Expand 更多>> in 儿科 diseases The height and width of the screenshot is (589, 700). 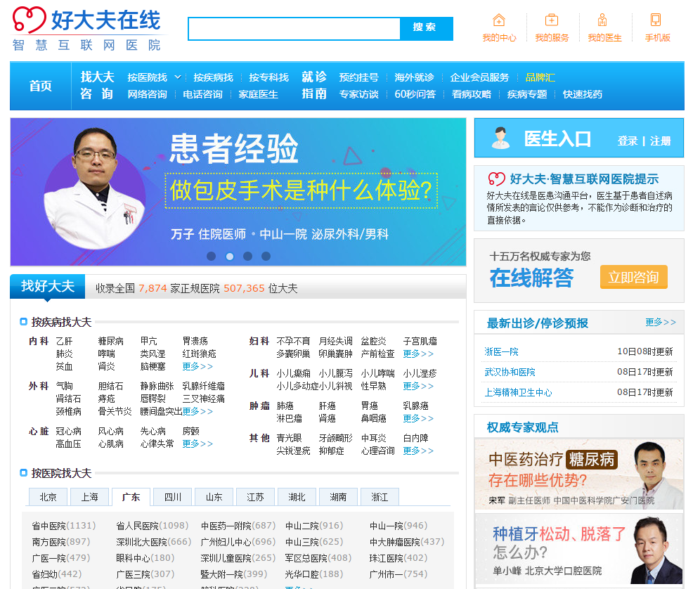coord(418,386)
